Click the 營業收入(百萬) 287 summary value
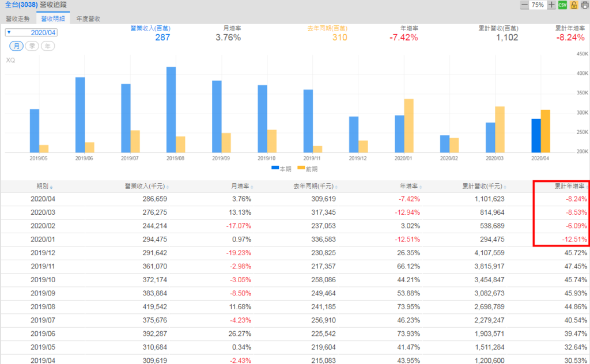Image resolution: width=590 pixels, height=364 pixels. (162, 37)
